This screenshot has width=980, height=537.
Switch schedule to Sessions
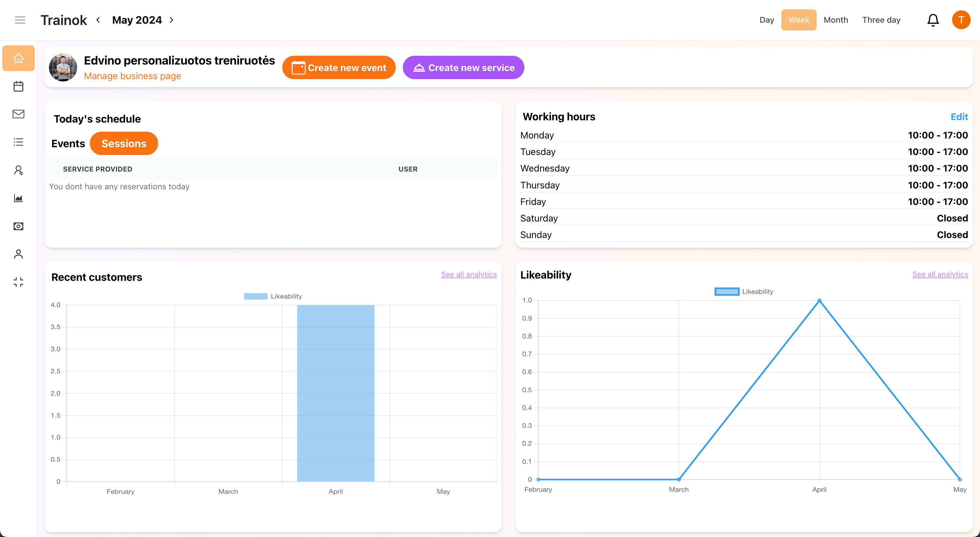[x=124, y=143]
